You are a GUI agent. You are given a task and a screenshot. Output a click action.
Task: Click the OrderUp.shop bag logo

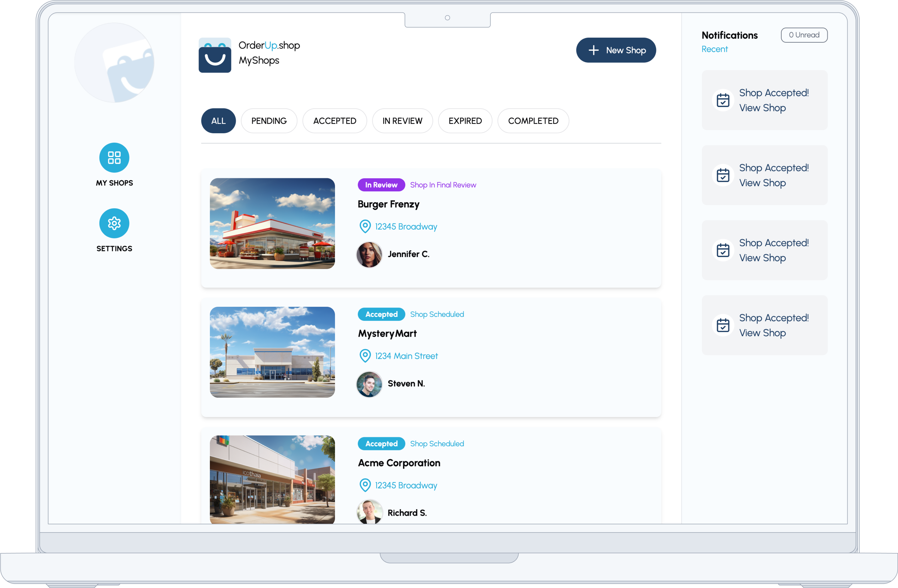pos(215,55)
